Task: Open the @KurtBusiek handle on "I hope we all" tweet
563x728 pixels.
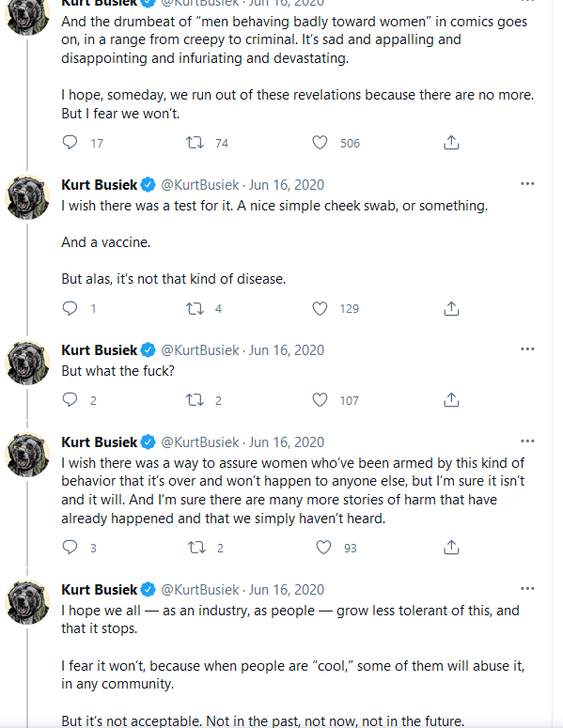Action: coord(200,590)
